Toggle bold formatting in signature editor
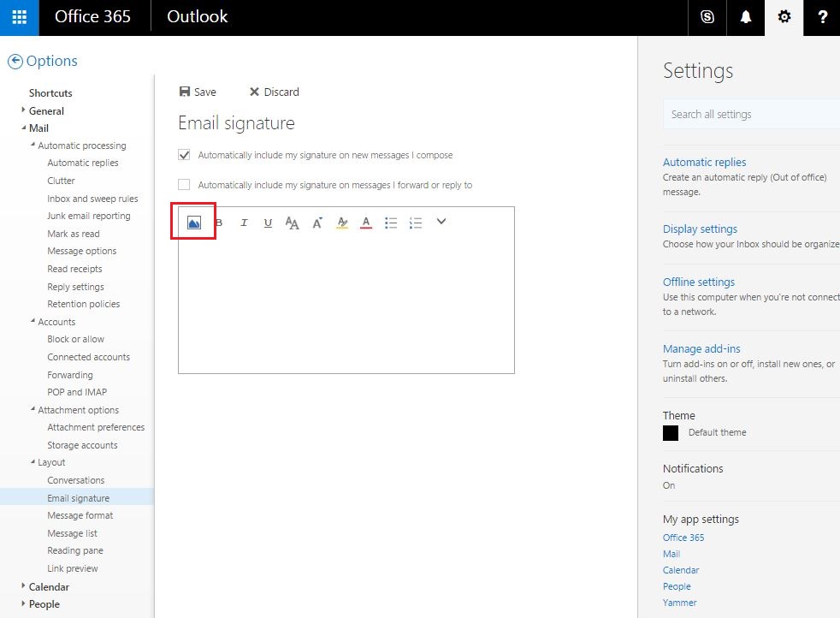 219,222
